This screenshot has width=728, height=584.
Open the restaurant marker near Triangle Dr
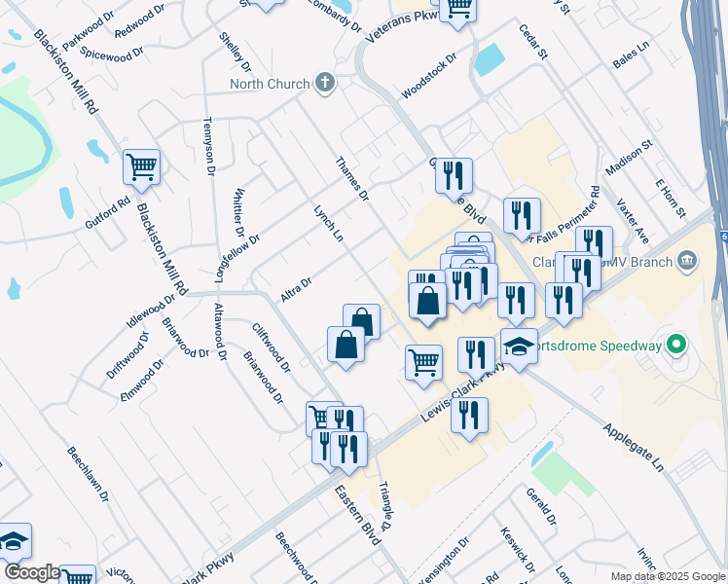click(348, 451)
